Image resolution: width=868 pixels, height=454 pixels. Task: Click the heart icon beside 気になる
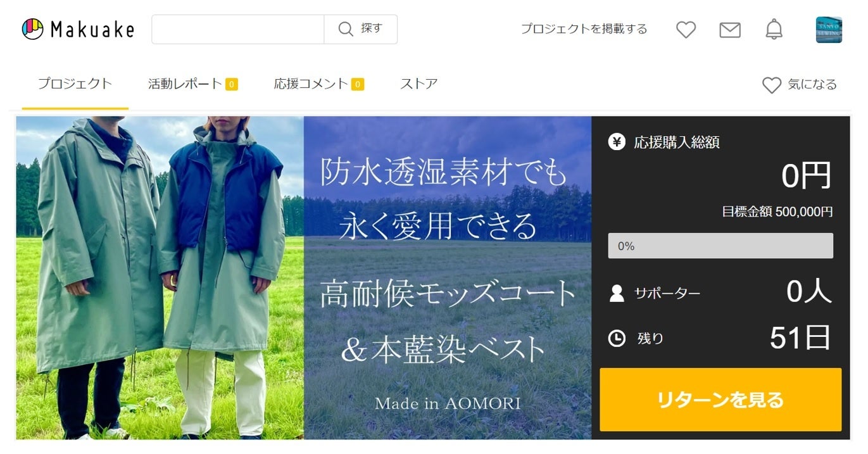(x=771, y=85)
